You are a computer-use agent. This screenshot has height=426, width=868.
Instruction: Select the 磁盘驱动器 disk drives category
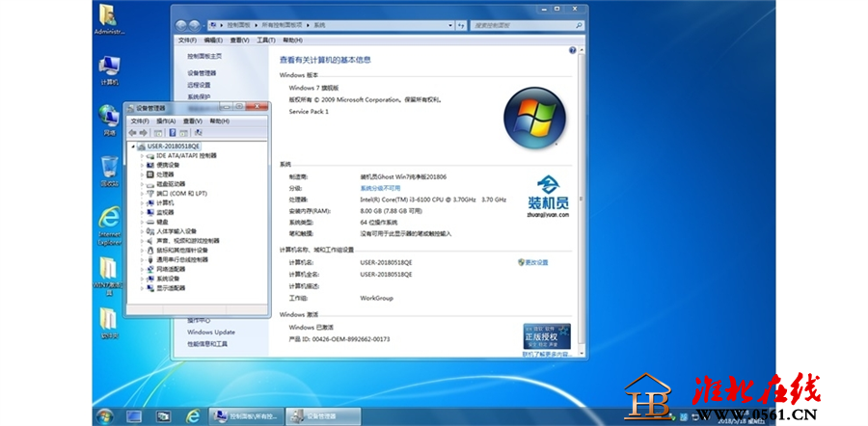tap(171, 184)
